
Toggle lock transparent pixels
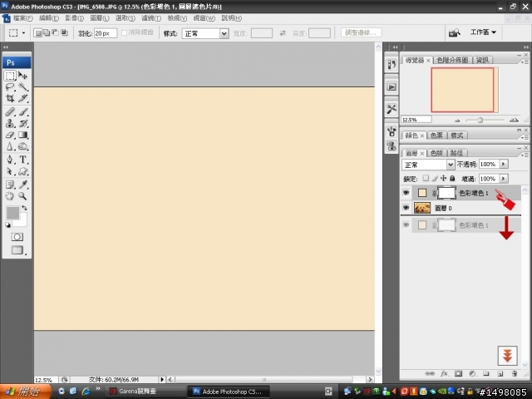coord(426,178)
